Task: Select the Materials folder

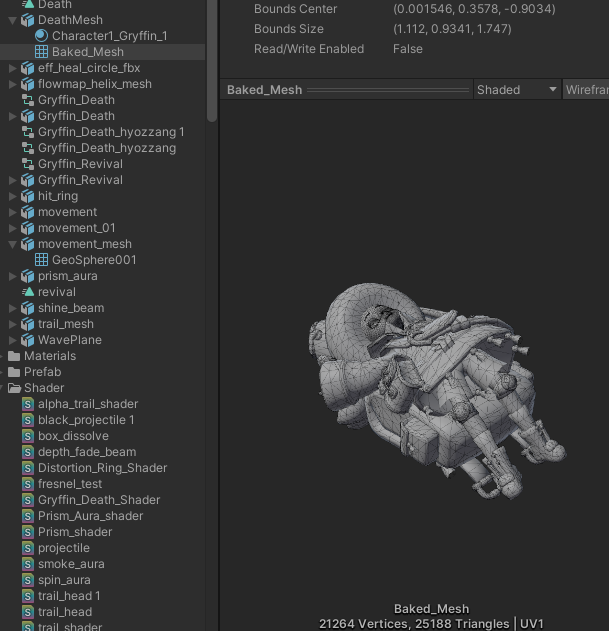Action: tap(49, 356)
